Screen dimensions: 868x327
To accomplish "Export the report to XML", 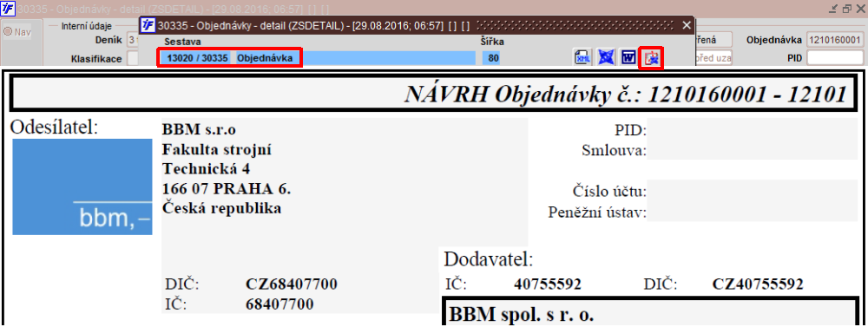I will tap(583, 57).
